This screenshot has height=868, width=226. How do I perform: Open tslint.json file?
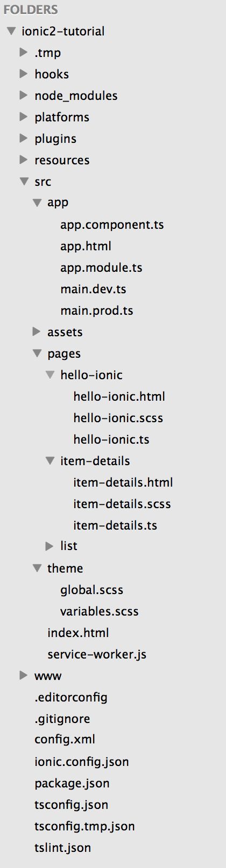tap(63, 848)
